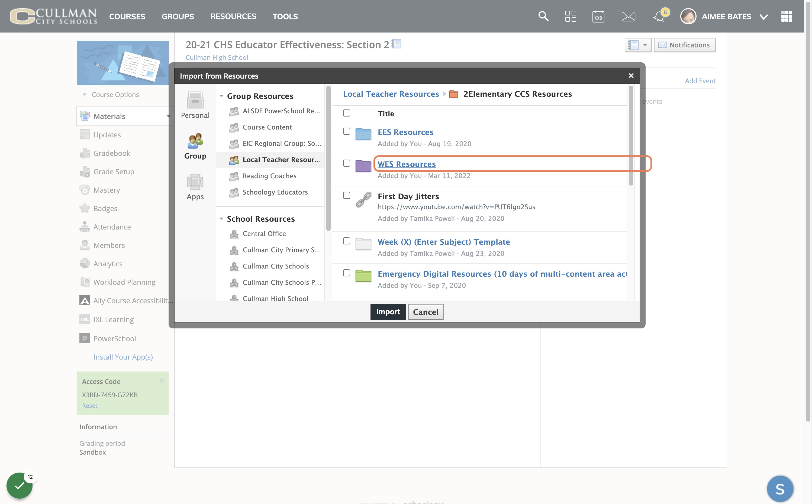This screenshot has width=812, height=504.
Task: Go back to Local Teacher Resources breadcrumb
Action: 391,94
